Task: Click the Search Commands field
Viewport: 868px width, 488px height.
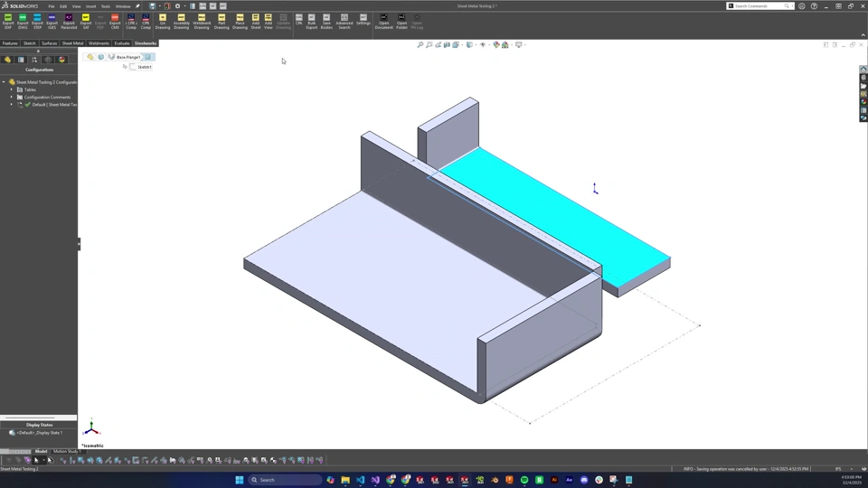Action: pyautogui.click(x=759, y=6)
